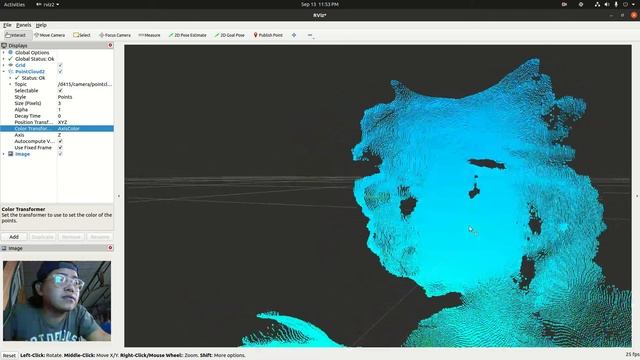Click the Rename display button
The width and height of the screenshot is (640, 360).
[x=100, y=237]
